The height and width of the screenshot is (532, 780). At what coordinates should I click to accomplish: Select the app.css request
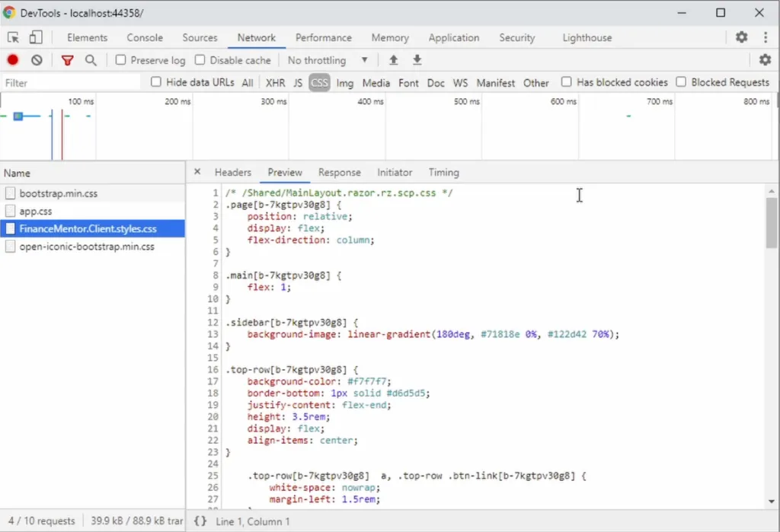coord(92,212)
